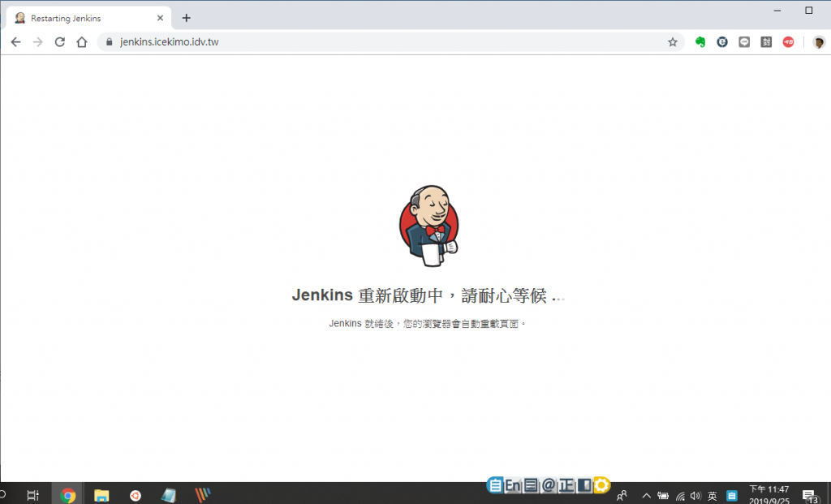831x504 pixels.
Task: Open the blue circular 'e' extension
Action: (722, 42)
